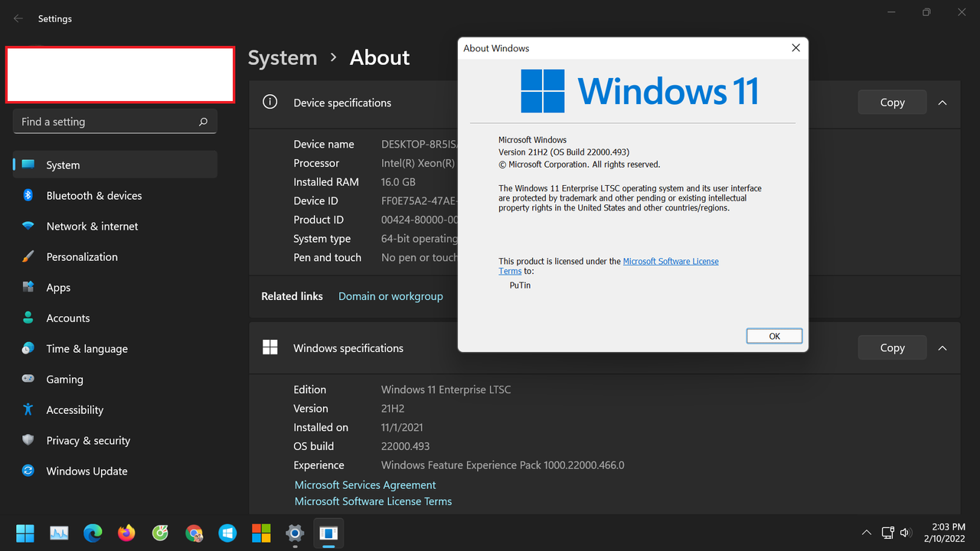Click the Apps sidebar icon
This screenshot has height=551, width=980.
[x=28, y=287]
